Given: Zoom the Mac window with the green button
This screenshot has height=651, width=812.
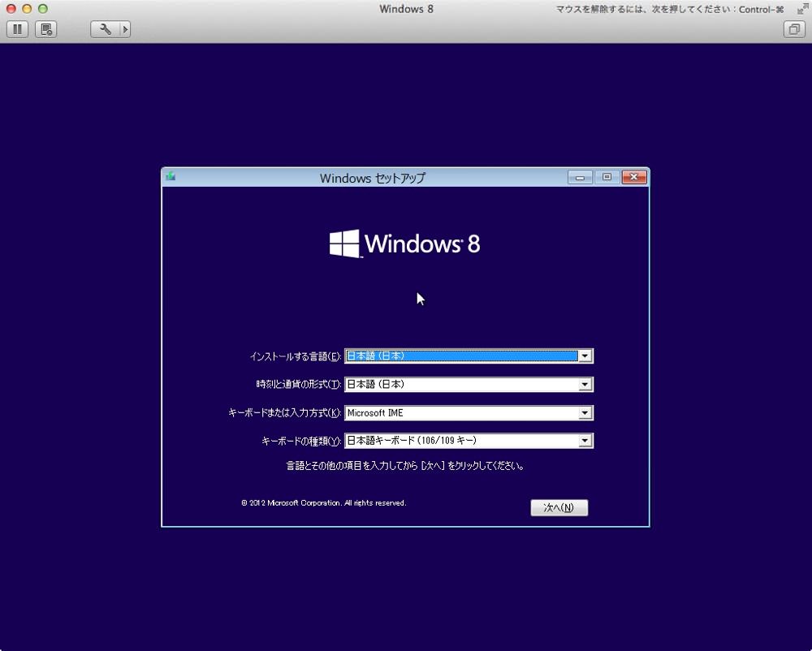Looking at the screenshot, I should pyautogui.click(x=43, y=9).
